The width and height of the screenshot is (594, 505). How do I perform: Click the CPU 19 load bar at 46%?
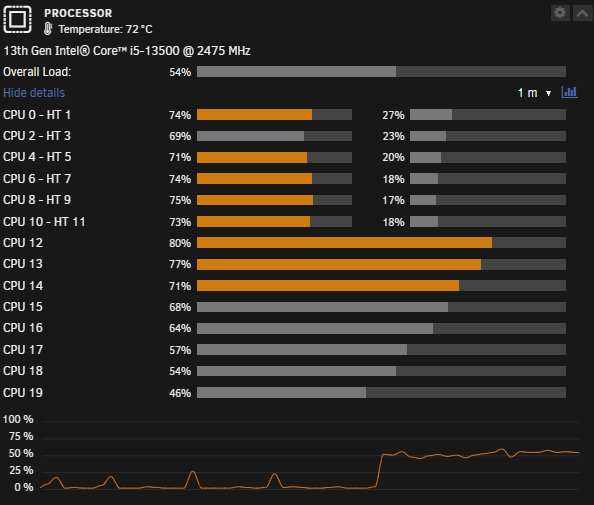tap(381, 392)
